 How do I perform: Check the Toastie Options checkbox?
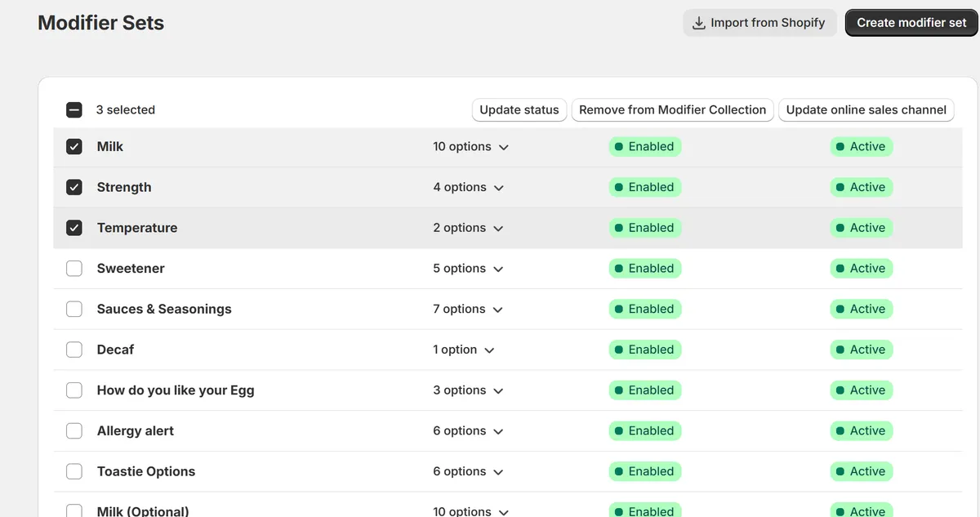(x=73, y=471)
